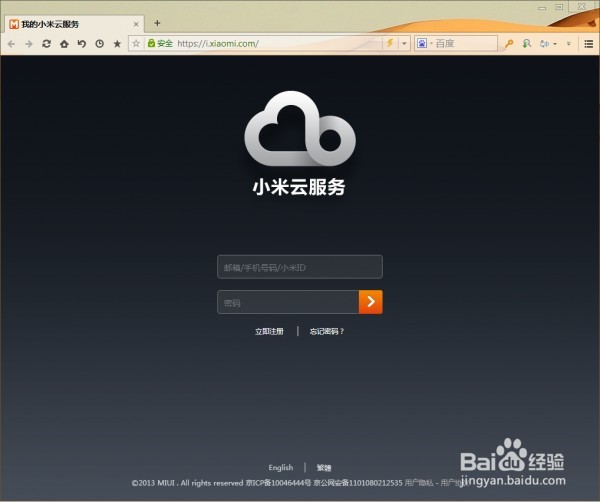Open the favorites star menu
The height and width of the screenshot is (502, 600).
click(117, 44)
